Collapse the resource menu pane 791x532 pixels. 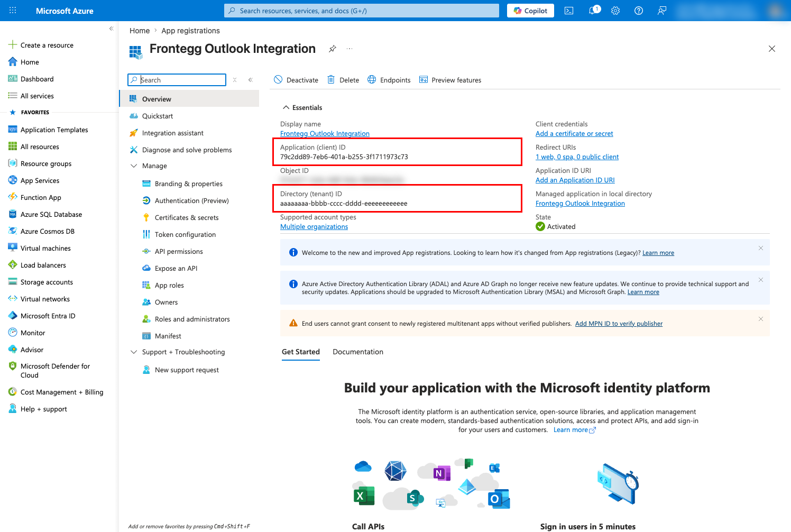tap(251, 80)
